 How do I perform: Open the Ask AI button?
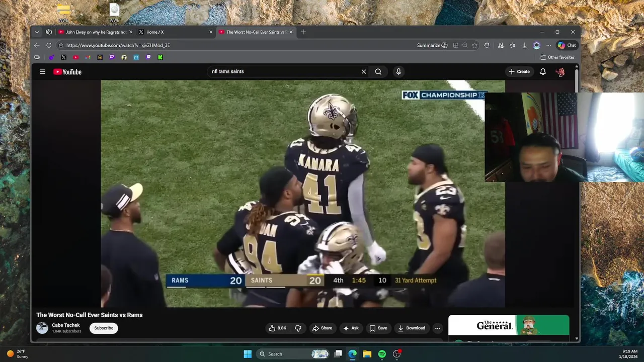[x=351, y=328]
